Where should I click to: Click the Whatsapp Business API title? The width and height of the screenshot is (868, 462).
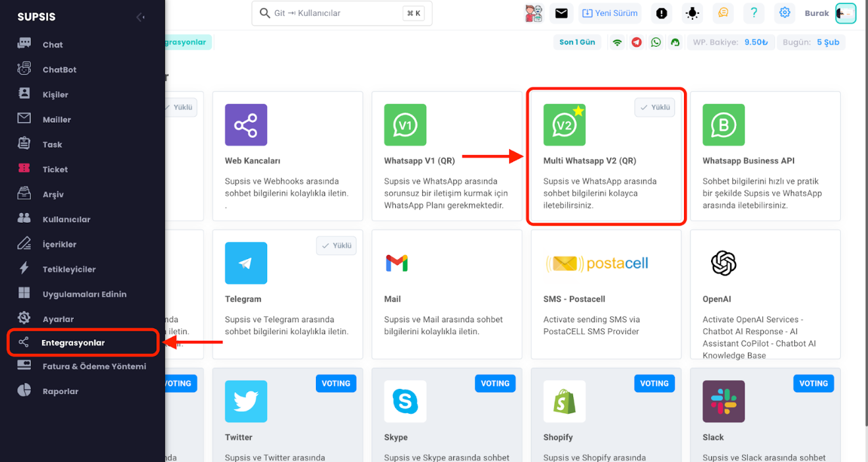pos(749,161)
